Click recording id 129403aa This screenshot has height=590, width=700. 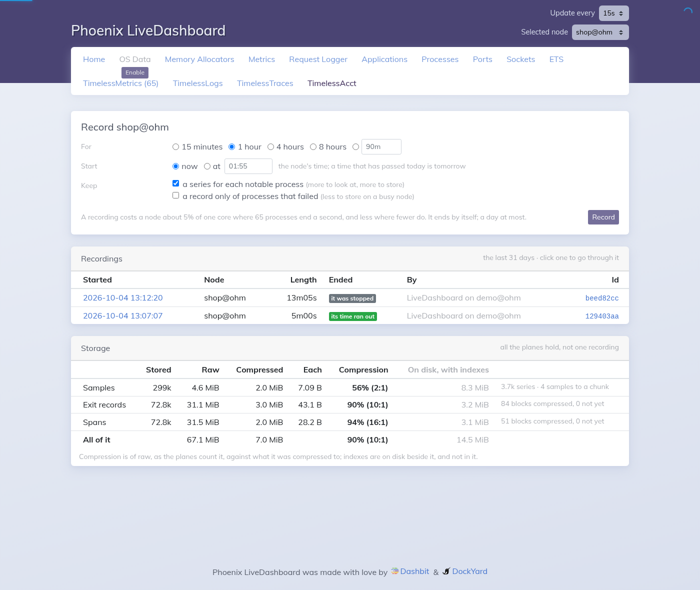(602, 316)
